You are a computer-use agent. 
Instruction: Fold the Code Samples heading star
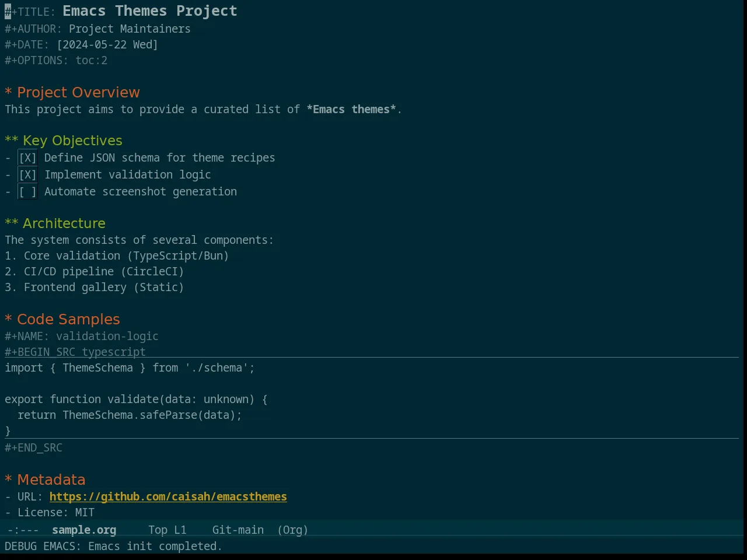8,320
